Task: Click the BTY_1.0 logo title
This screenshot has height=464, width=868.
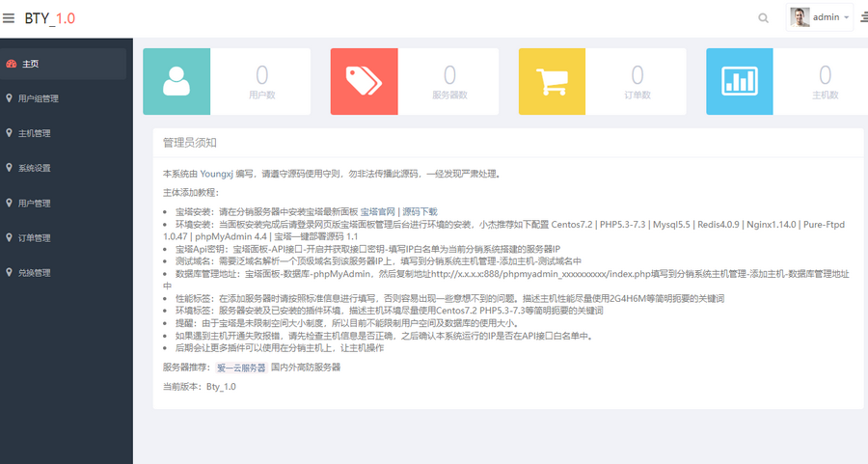Action: coord(50,18)
